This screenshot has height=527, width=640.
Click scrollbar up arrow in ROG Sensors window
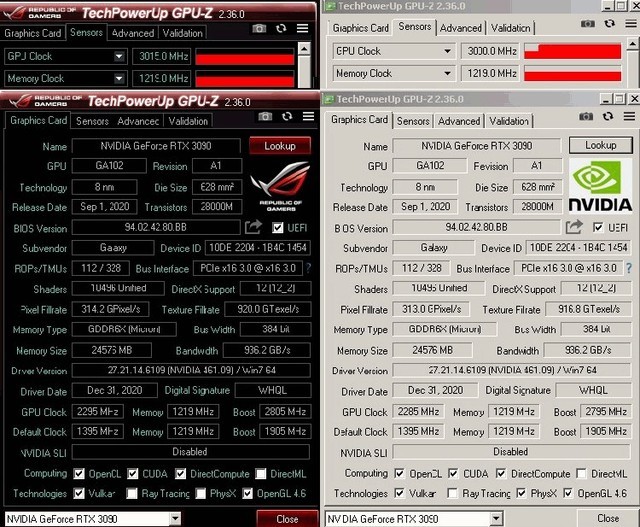click(304, 49)
